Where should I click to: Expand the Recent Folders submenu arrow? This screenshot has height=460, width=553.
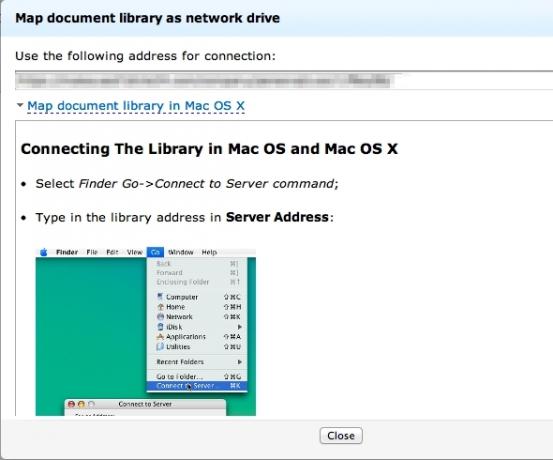[x=240, y=362]
